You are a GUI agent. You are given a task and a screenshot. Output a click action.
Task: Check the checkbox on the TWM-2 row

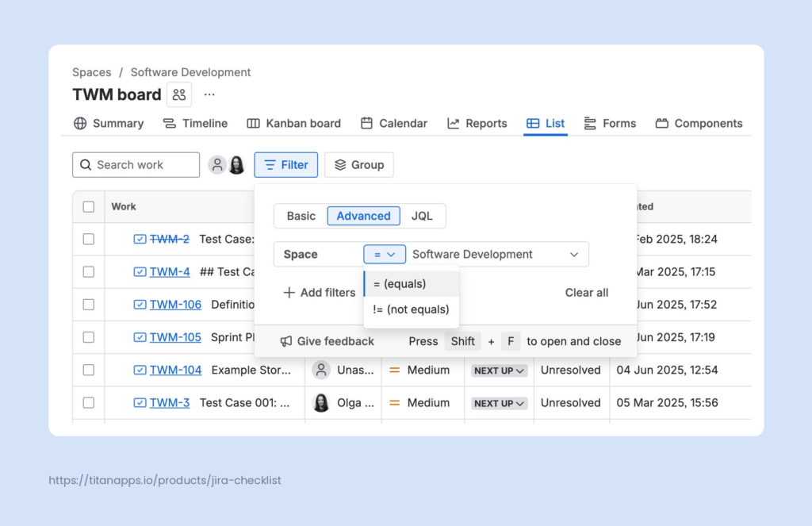pos(89,238)
